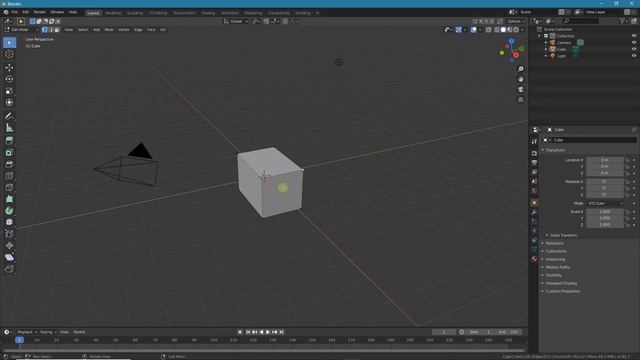Select the Rip Region tool
The width and height of the screenshot is (640, 360).
tap(9, 269)
